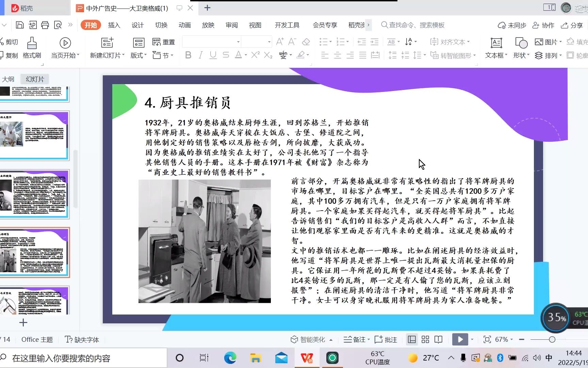Toggle Bold formatting

coord(188,55)
